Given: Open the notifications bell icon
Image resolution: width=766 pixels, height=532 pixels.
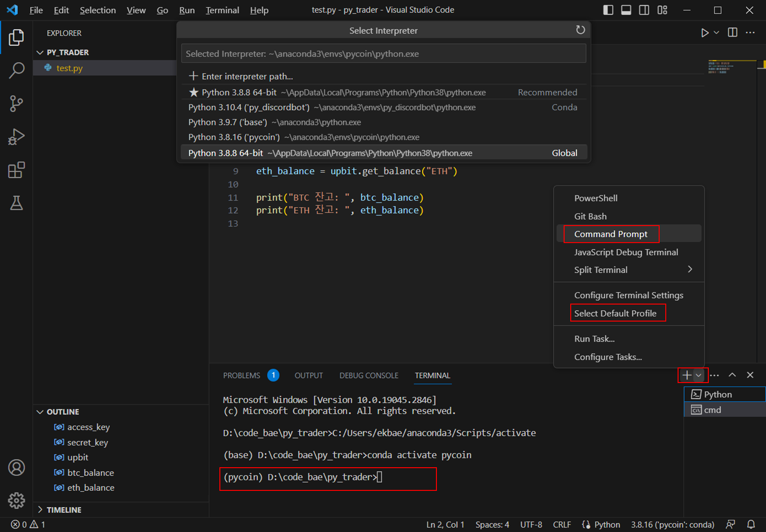Looking at the screenshot, I should click(751, 524).
